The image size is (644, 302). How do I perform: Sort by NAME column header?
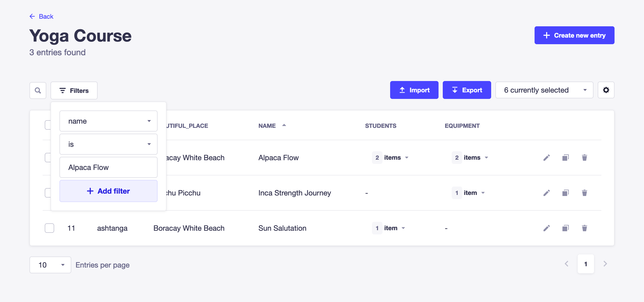pos(267,126)
